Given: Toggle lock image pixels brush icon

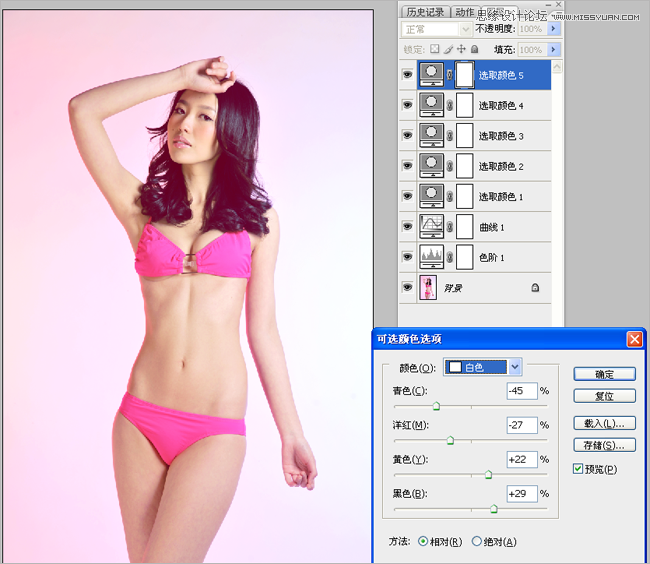Looking at the screenshot, I should click(448, 49).
